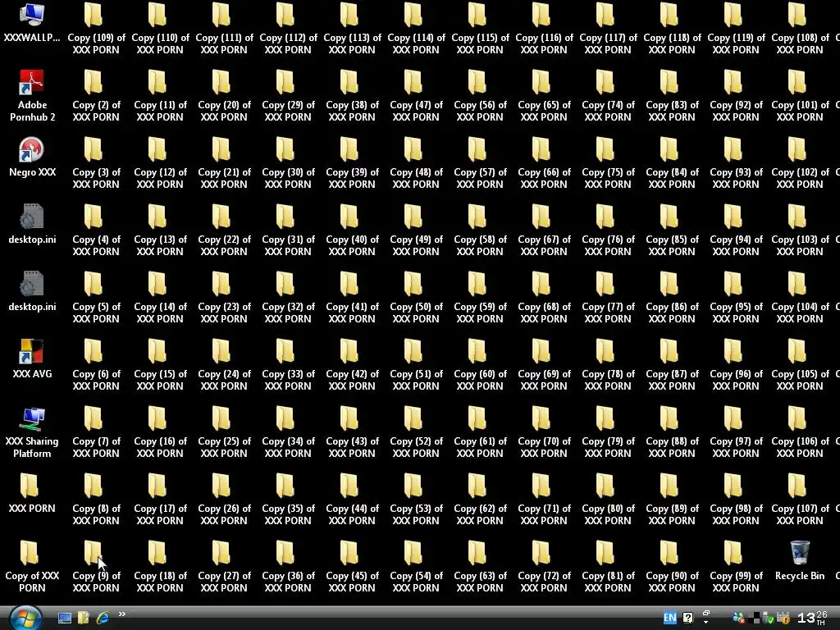Select the first desktop.ini file

point(32,225)
